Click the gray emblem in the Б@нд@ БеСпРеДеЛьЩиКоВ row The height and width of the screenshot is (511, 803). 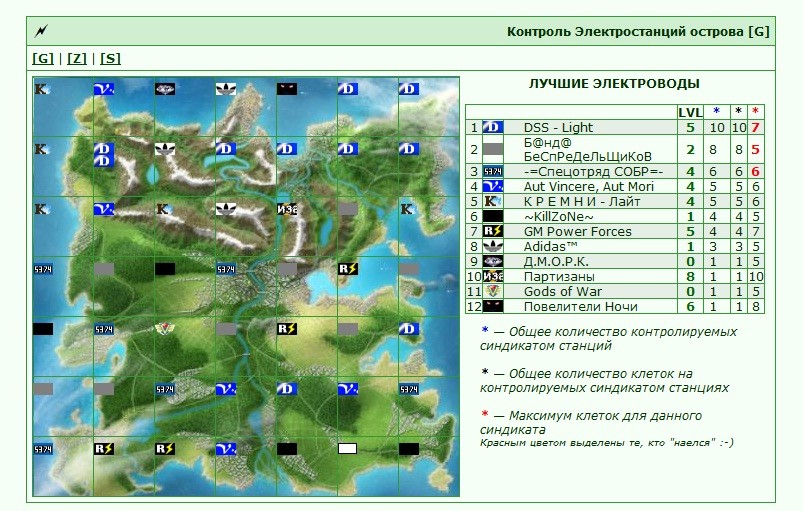pyautogui.click(x=493, y=149)
